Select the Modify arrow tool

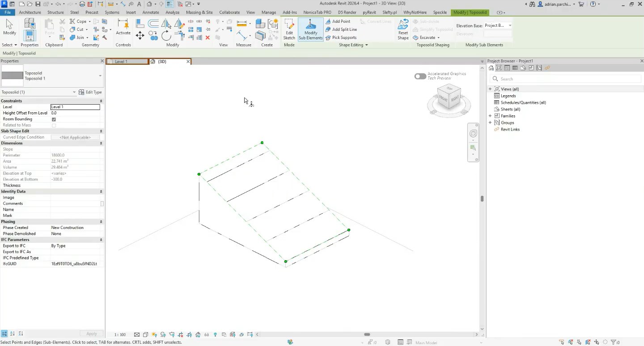(x=9, y=28)
